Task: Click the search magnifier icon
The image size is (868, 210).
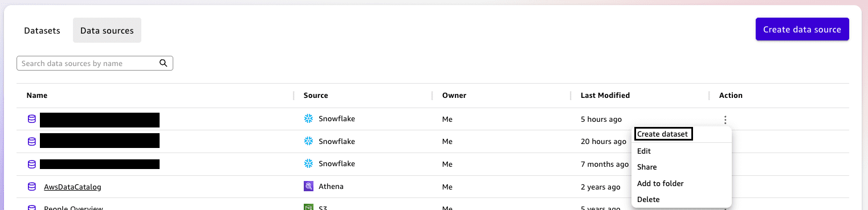Action: (x=163, y=63)
